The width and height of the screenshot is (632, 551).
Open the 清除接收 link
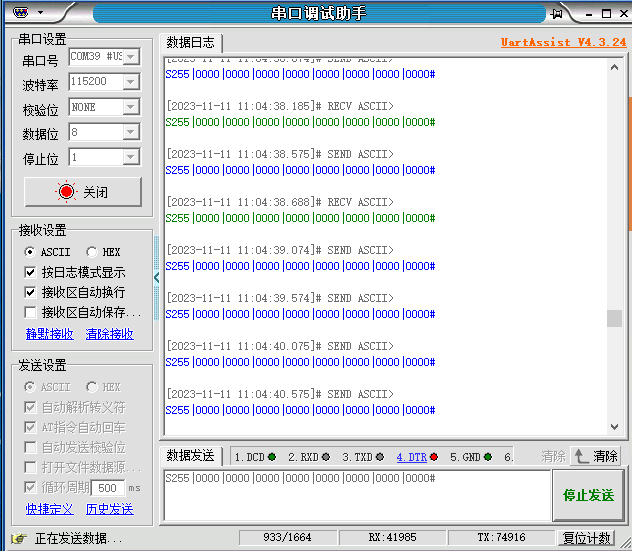pyautogui.click(x=110, y=334)
